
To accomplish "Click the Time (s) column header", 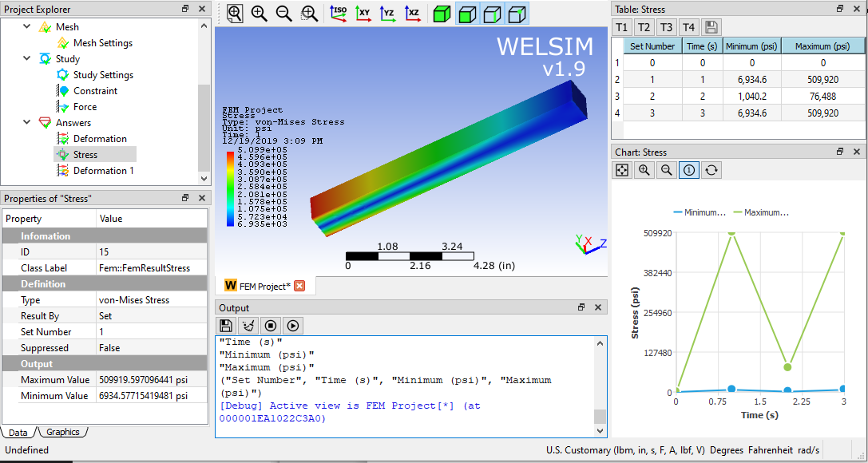I will coord(703,46).
